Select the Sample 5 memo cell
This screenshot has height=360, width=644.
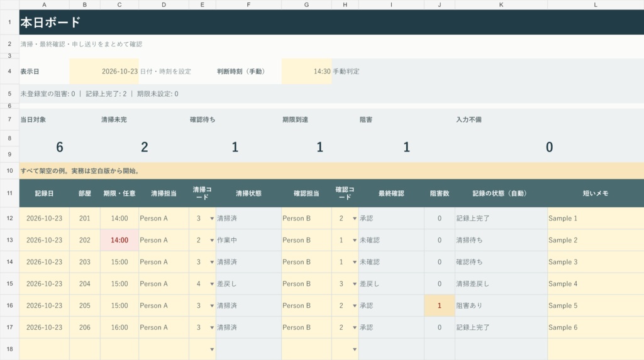(x=596, y=306)
